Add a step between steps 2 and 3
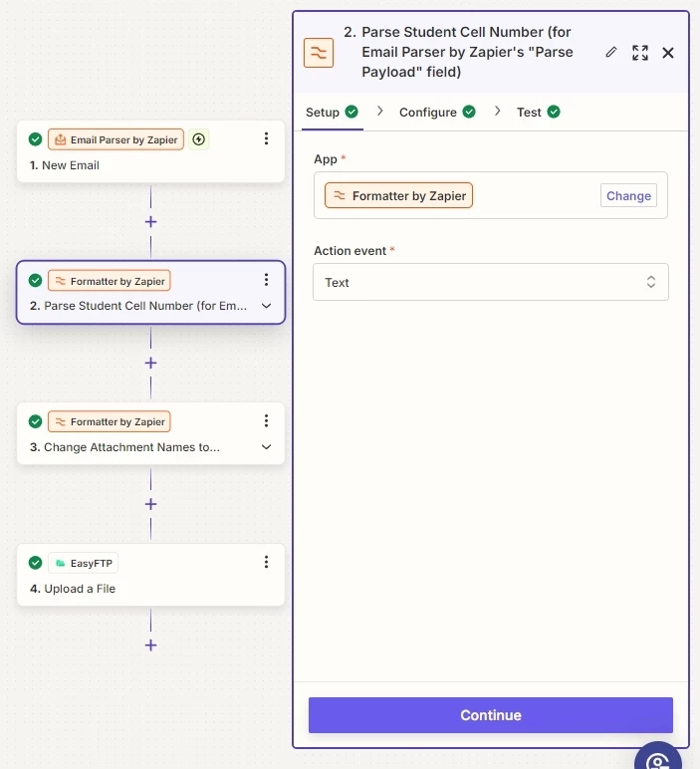Image resolution: width=700 pixels, height=769 pixels. [x=151, y=364]
